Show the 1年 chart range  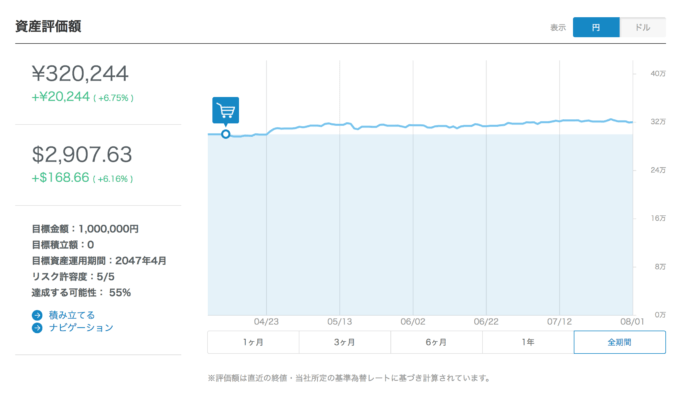[x=528, y=342]
